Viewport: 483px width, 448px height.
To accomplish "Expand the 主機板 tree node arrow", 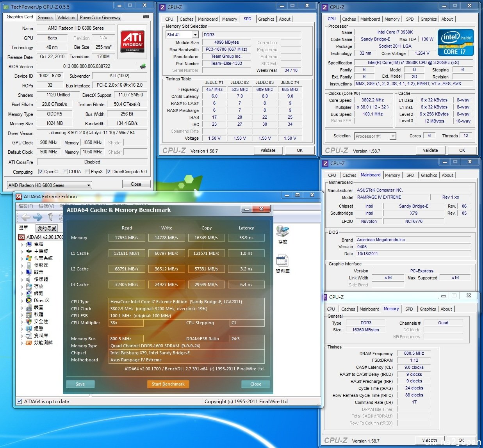I will click(x=22, y=252).
